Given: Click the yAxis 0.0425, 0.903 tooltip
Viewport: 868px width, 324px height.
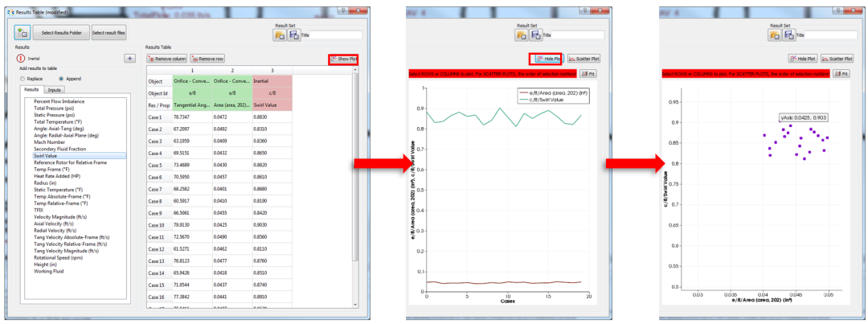Looking at the screenshot, I should pos(804,117).
